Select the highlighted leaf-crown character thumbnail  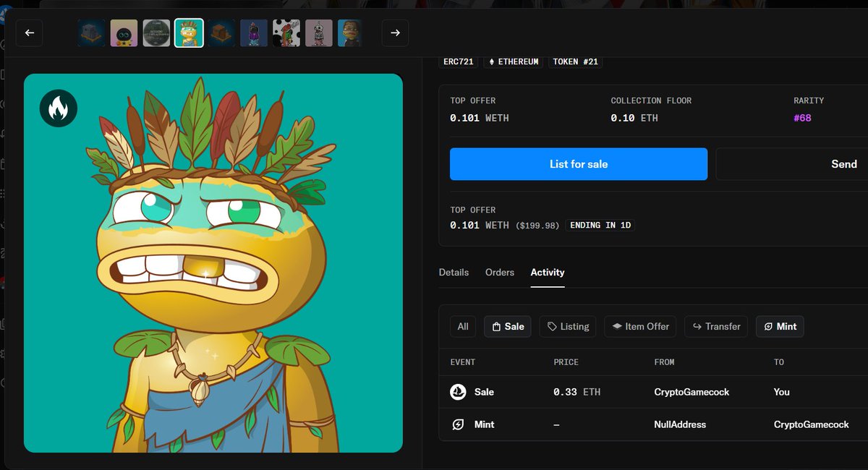pos(189,33)
